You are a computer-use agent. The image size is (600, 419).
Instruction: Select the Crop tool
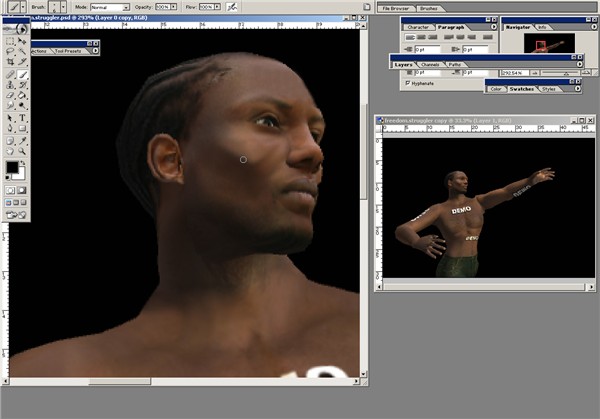(x=10, y=61)
